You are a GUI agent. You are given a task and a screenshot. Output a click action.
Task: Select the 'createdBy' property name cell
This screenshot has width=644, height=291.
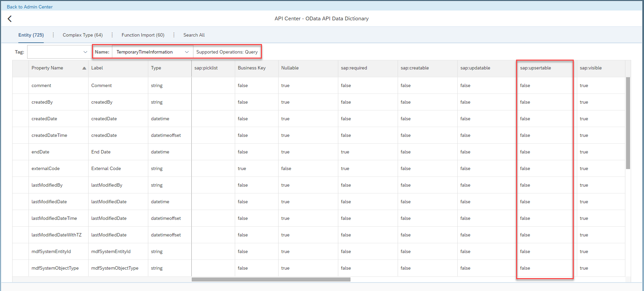58,102
